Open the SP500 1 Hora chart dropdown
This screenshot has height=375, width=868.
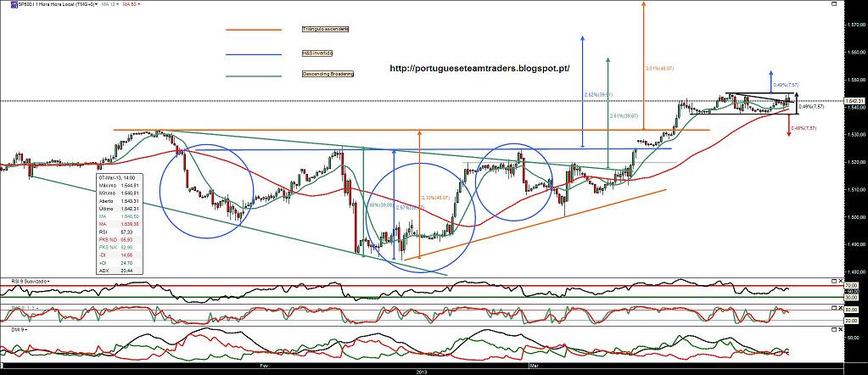[95, 4]
